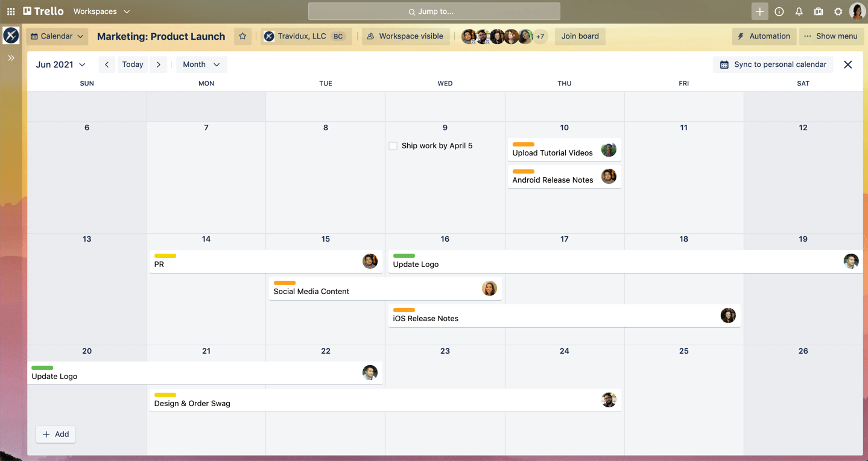Viewport: 868px width, 461px height.
Task: Star the Marketing: Product Launch board
Action: pyautogui.click(x=242, y=36)
